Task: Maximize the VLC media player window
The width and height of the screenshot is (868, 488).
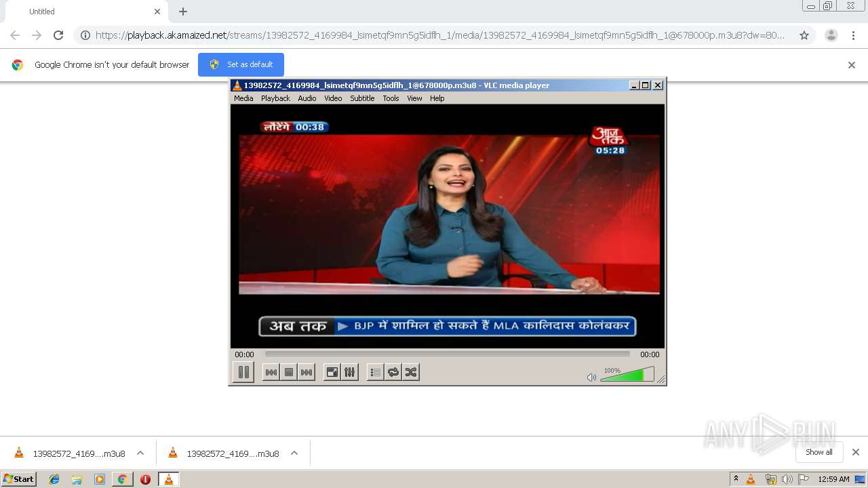Action: point(646,85)
